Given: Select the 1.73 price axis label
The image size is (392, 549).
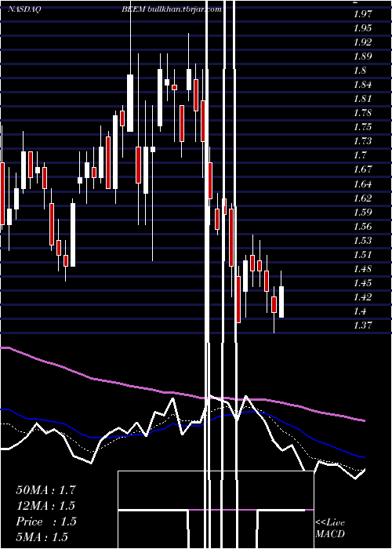Looking at the screenshot, I should [362, 141].
